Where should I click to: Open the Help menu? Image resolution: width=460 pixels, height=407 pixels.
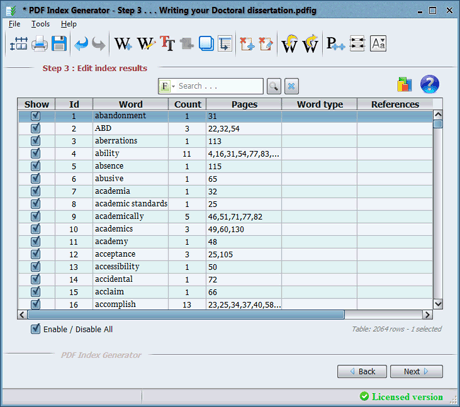[69, 24]
